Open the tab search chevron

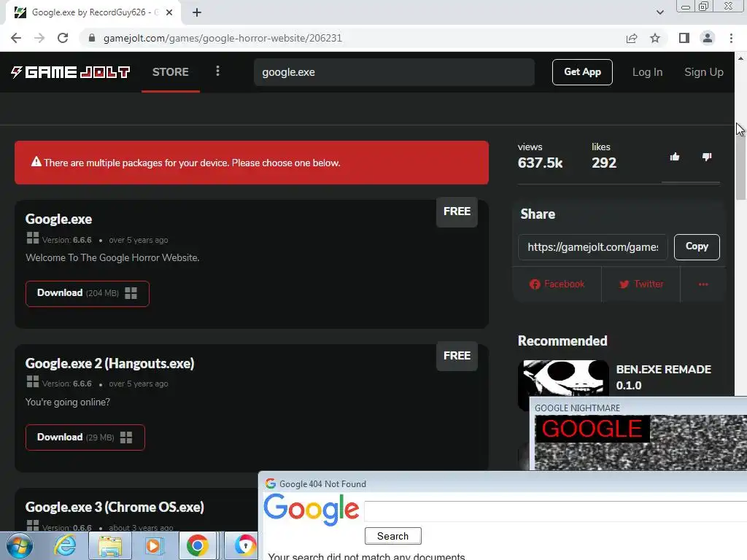[659, 12]
